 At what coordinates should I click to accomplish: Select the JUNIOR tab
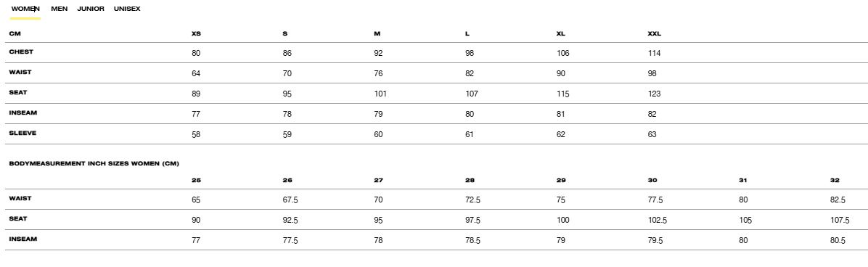pyautogui.click(x=91, y=9)
